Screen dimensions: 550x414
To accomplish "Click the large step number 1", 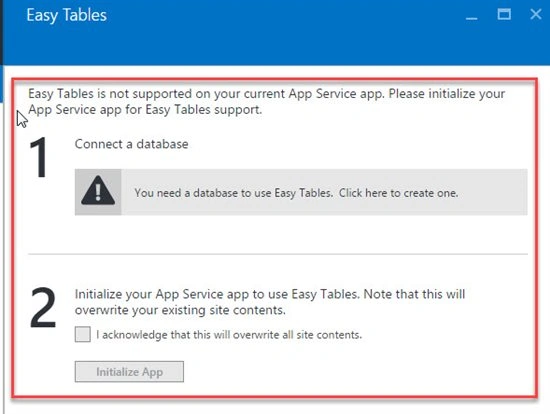I will point(39,158).
